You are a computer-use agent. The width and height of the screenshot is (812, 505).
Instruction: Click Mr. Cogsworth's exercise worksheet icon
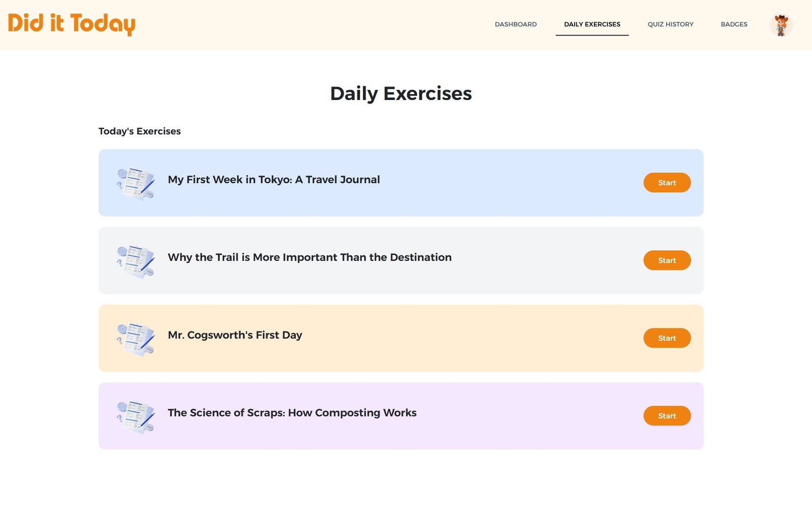(x=136, y=339)
